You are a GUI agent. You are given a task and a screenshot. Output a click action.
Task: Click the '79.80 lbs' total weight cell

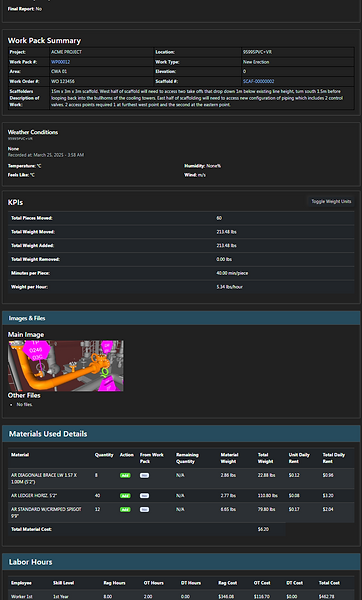pos(266,509)
